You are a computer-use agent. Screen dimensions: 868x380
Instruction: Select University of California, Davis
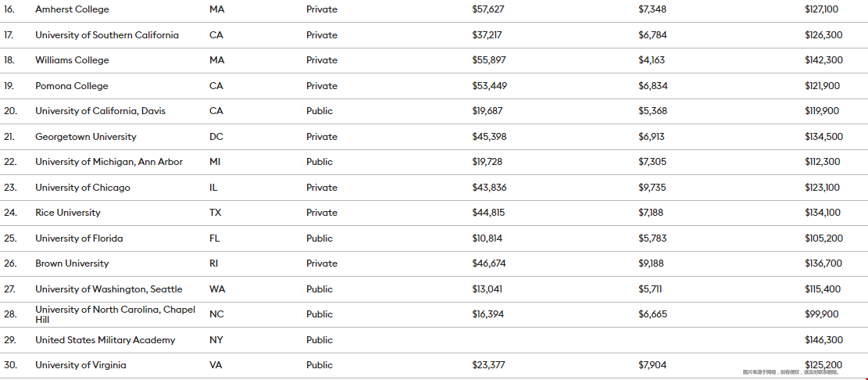tap(100, 111)
